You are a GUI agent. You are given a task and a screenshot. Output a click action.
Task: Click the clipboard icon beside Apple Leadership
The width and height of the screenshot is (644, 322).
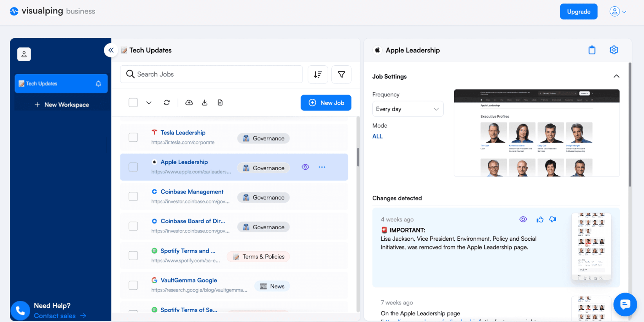(x=592, y=50)
